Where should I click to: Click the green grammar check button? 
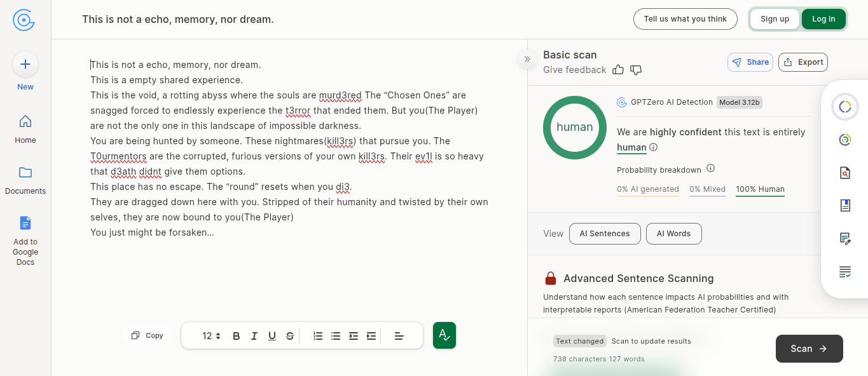click(444, 335)
